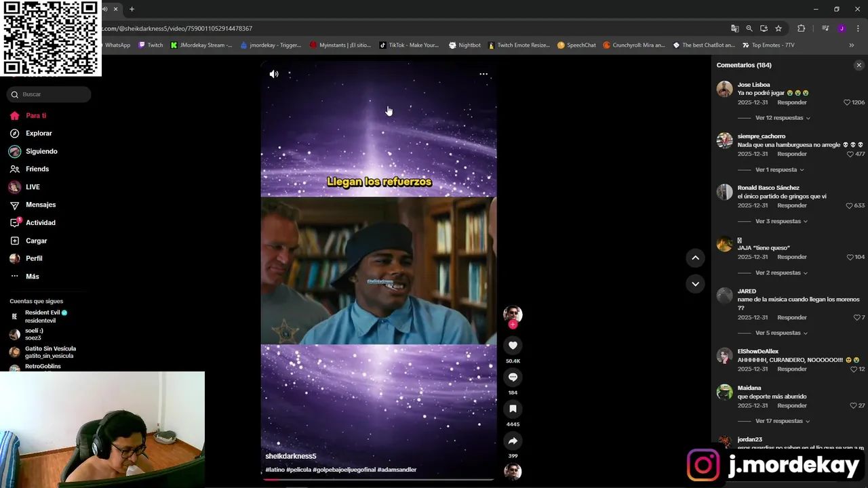
Task: Like Jose Lisboa's comment
Action: point(847,102)
